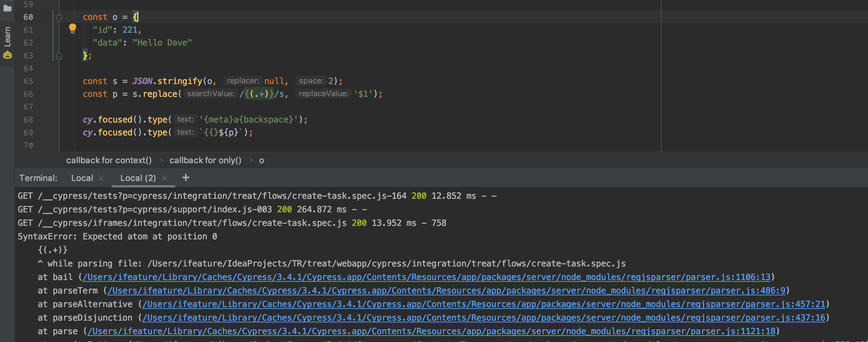868x342 pixels.
Task: Select the 'o' breadcrumb item
Action: pyautogui.click(x=262, y=160)
